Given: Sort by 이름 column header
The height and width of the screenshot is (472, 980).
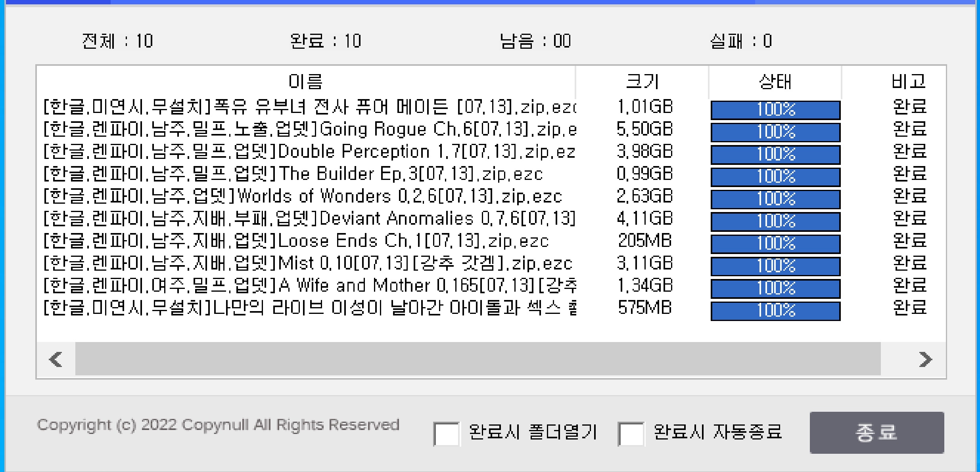Looking at the screenshot, I should (x=305, y=82).
